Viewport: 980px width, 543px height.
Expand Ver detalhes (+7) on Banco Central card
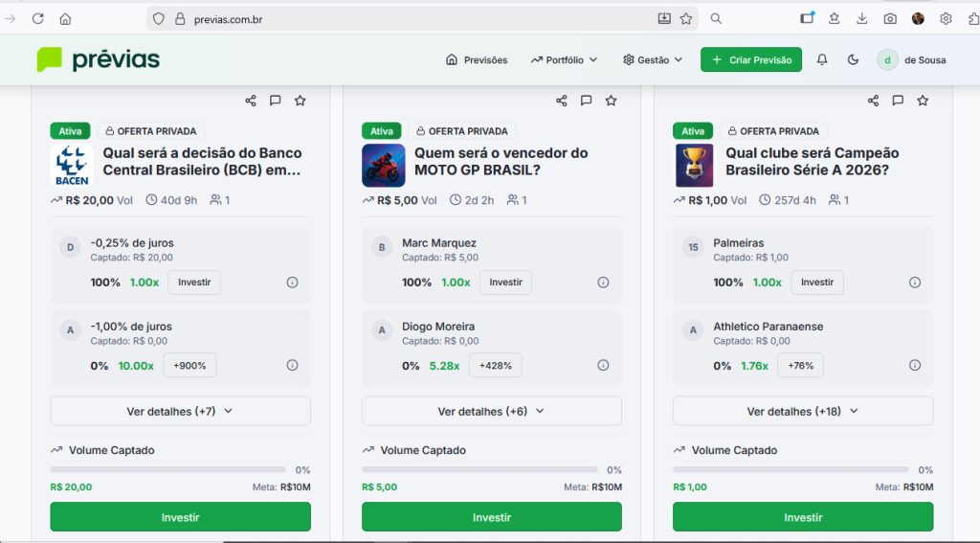[x=180, y=411]
